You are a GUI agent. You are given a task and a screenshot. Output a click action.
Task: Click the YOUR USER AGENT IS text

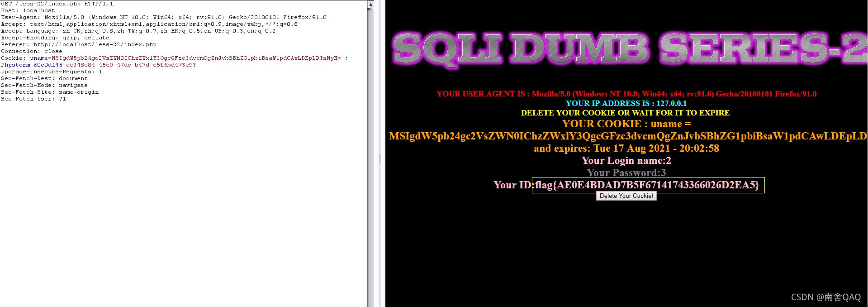tap(626, 94)
